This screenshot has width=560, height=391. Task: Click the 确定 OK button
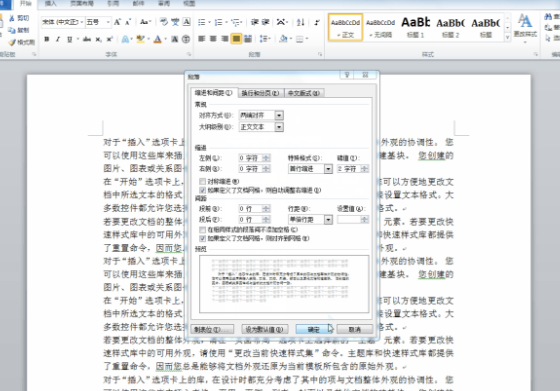coord(314,329)
